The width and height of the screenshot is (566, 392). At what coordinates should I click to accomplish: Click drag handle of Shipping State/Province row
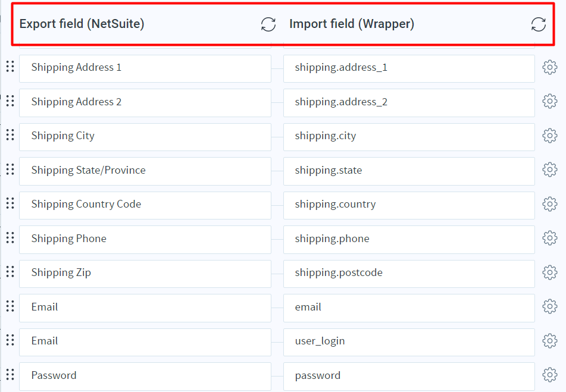coord(10,169)
